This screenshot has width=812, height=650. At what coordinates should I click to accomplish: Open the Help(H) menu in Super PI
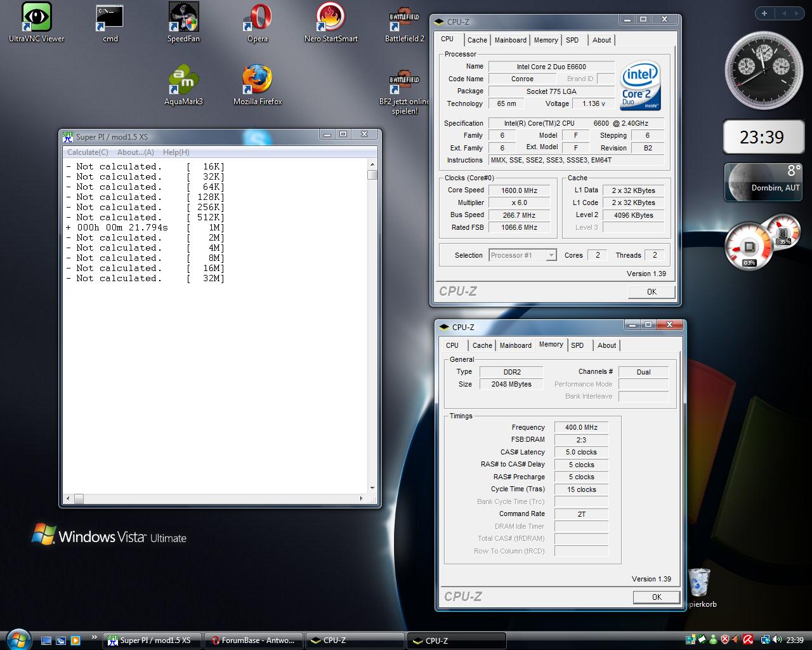176,152
